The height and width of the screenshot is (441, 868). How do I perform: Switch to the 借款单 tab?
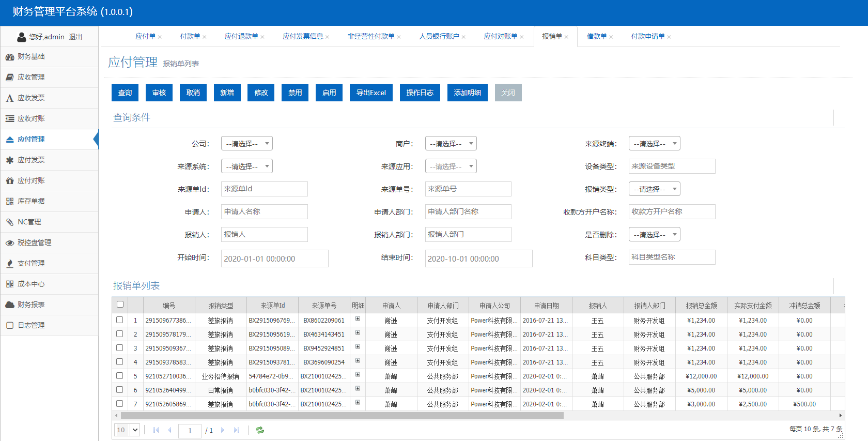click(597, 36)
